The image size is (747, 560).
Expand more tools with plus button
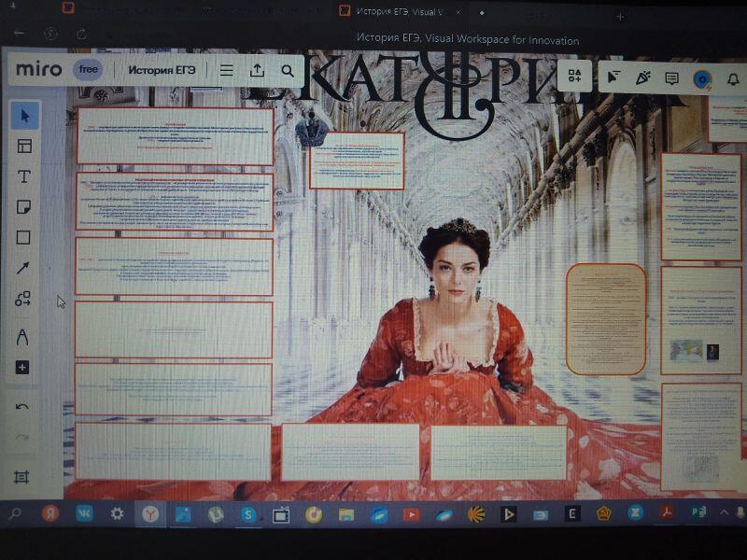[x=23, y=368]
